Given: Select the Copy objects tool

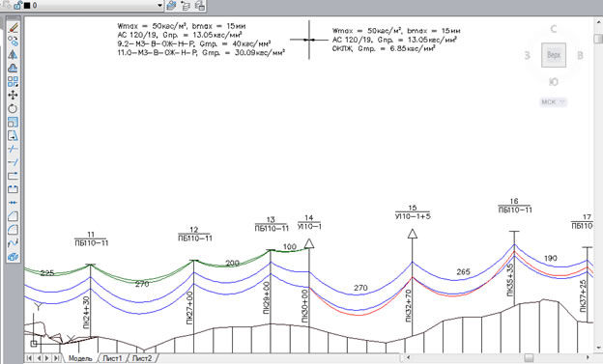Looking at the screenshot, I should [13, 42].
